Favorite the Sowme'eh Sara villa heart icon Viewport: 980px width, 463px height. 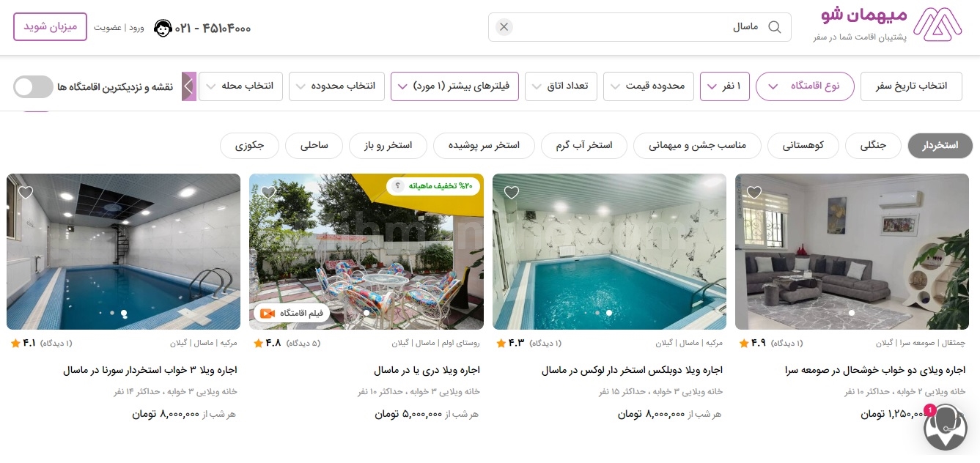[x=754, y=193]
